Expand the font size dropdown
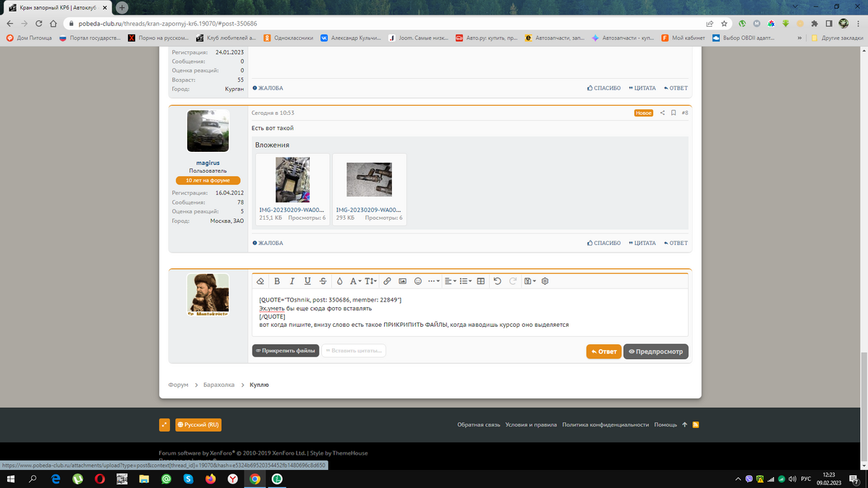Image resolution: width=868 pixels, height=488 pixels. (371, 281)
